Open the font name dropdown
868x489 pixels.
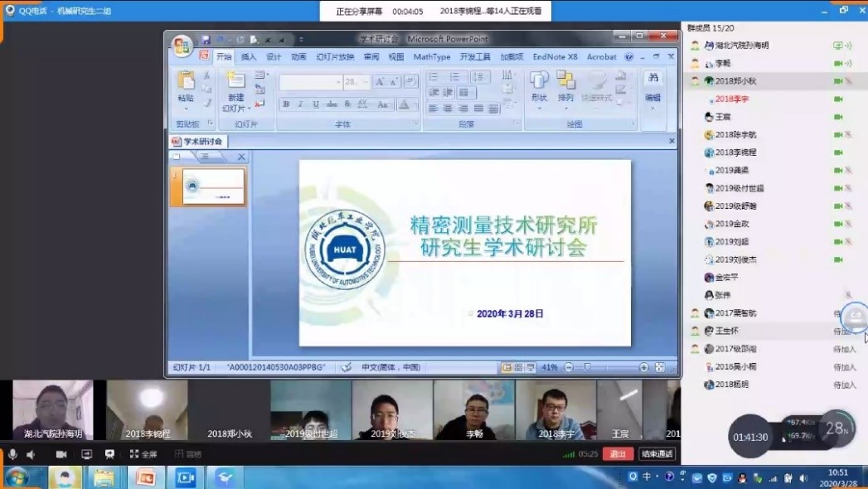click(x=338, y=82)
